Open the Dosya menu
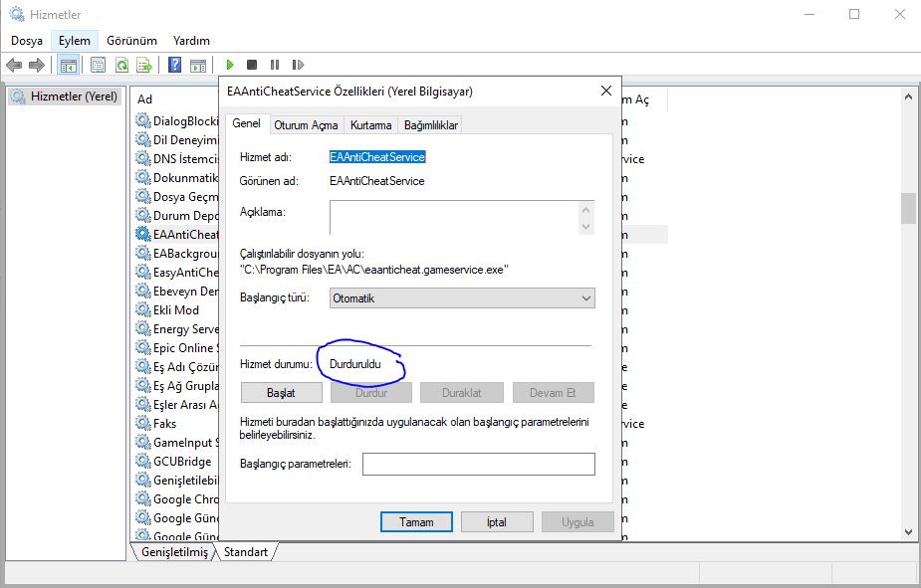The width and height of the screenshot is (921, 588). coord(27,41)
